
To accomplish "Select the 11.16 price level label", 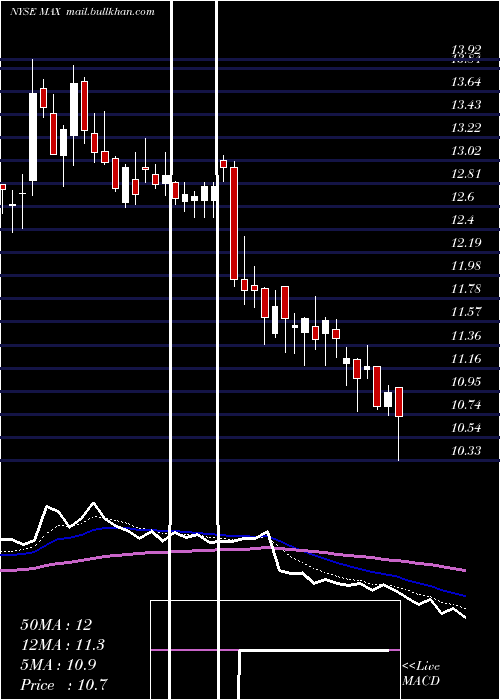I will point(466,358).
